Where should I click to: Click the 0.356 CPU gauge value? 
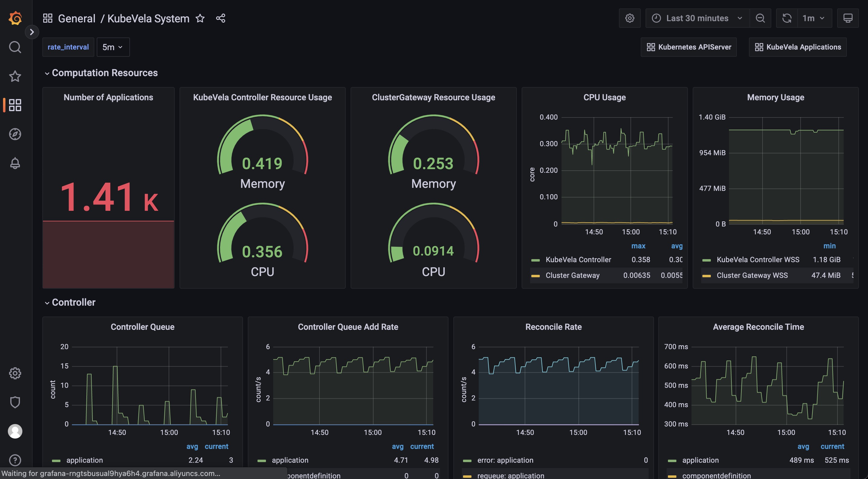[262, 252]
